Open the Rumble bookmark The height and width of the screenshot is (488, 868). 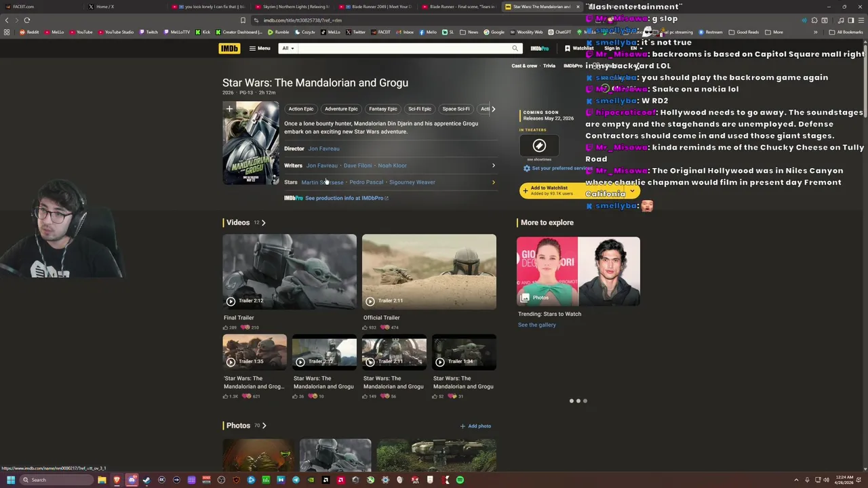[279, 32]
